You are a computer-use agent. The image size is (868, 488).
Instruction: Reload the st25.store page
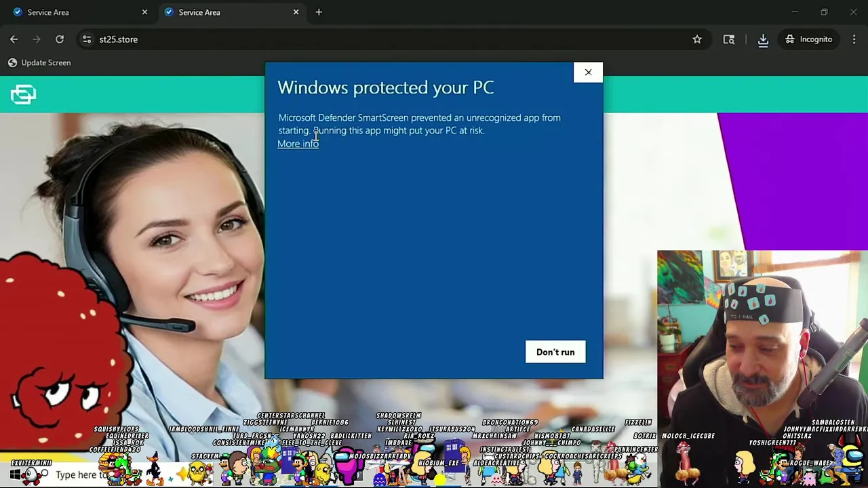click(x=60, y=39)
